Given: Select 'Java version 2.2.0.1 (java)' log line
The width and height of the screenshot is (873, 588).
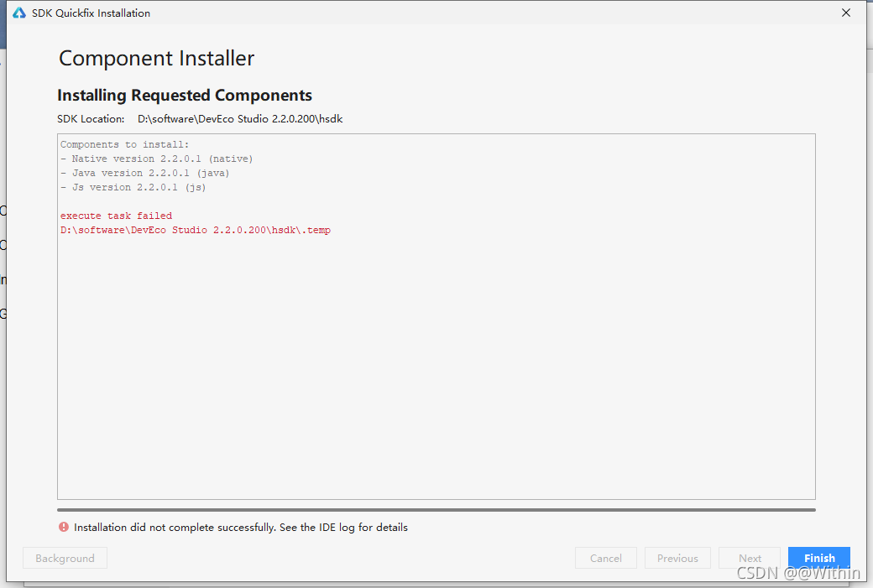Looking at the screenshot, I should pos(144,173).
